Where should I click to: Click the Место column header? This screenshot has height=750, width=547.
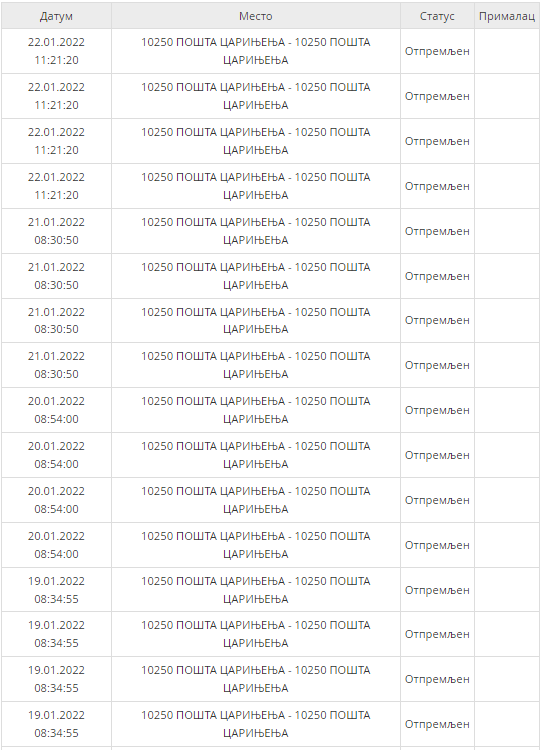[x=256, y=16]
